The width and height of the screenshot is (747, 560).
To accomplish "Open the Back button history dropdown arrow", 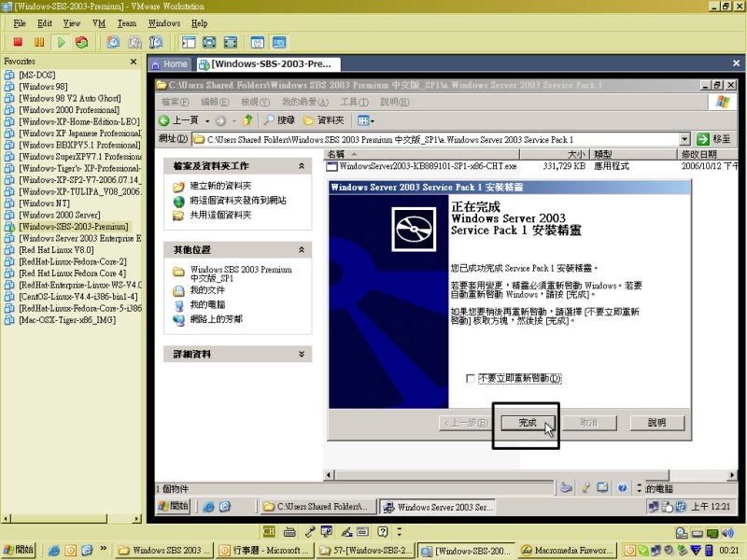I will [x=207, y=121].
